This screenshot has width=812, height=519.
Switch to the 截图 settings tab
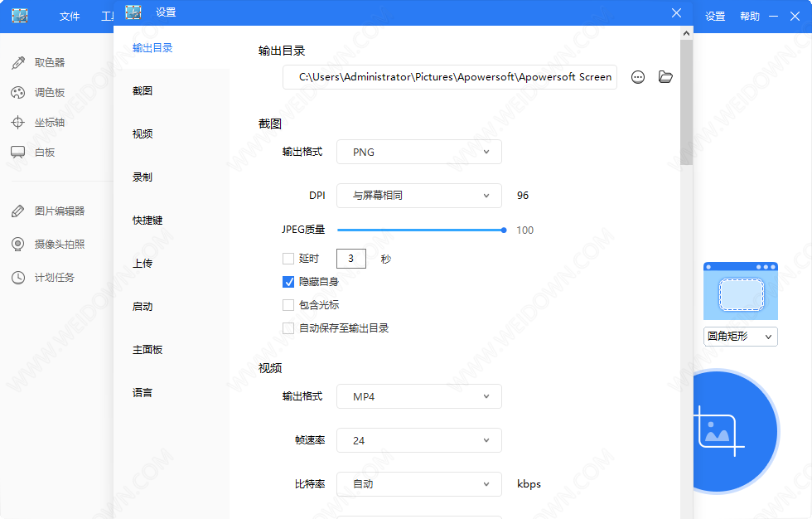143,91
